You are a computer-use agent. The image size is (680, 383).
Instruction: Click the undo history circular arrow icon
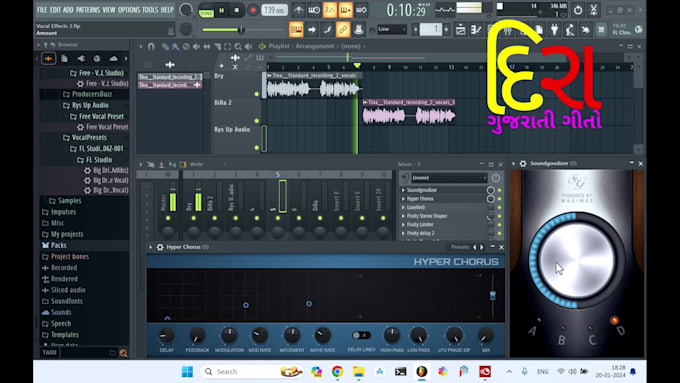(x=578, y=10)
